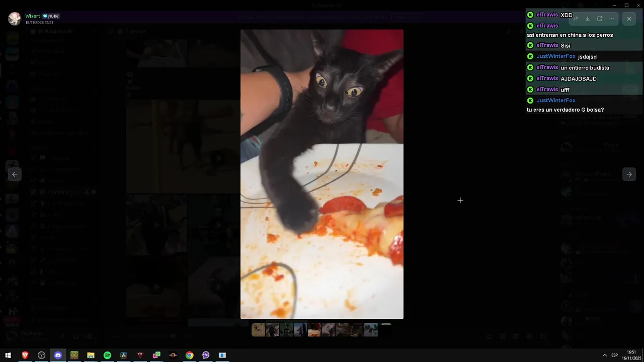Click 'asi entrenan en china a los perros'
The image size is (644, 362).
pos(570,35)
